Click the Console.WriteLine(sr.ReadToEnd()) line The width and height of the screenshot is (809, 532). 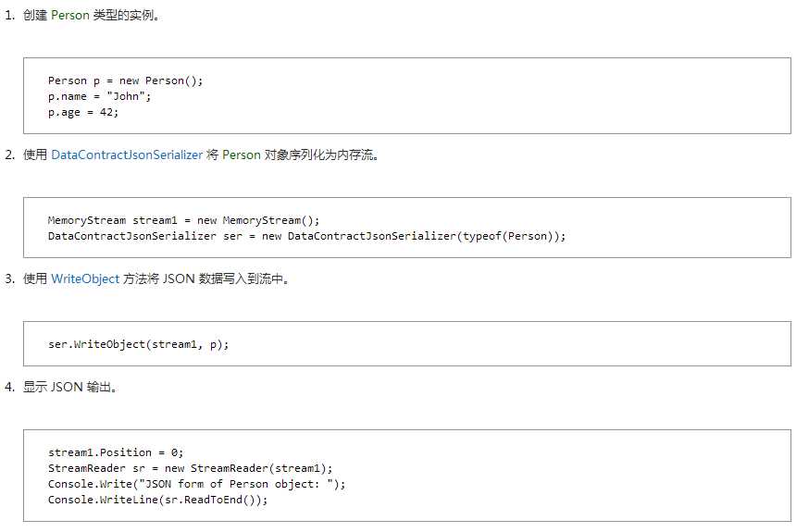click(x=158, y=500)
